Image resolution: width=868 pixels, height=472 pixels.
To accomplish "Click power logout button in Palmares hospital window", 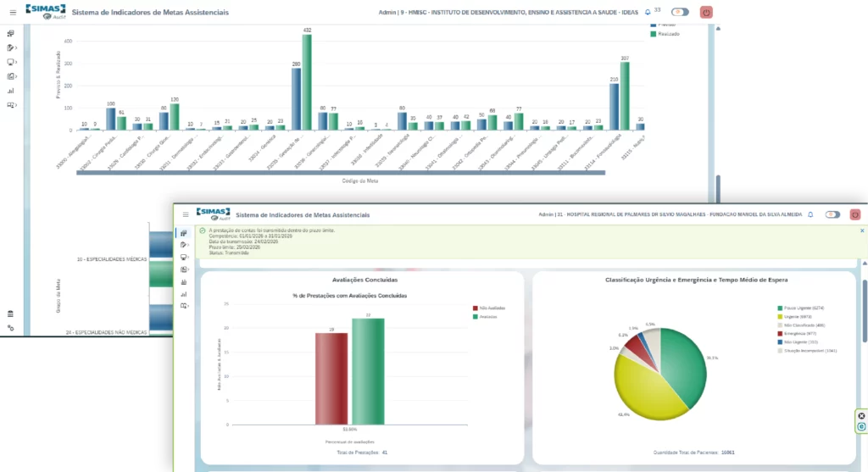I will click(854, 215).
